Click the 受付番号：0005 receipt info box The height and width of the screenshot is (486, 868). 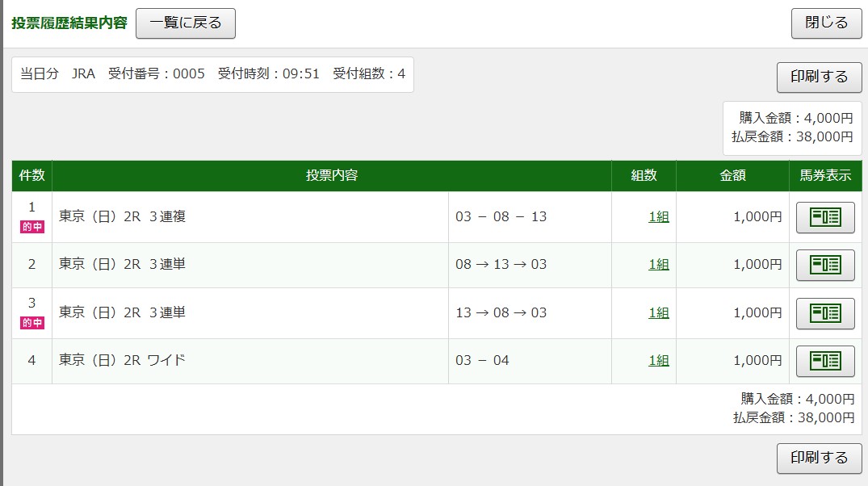(x=212, y=74)
